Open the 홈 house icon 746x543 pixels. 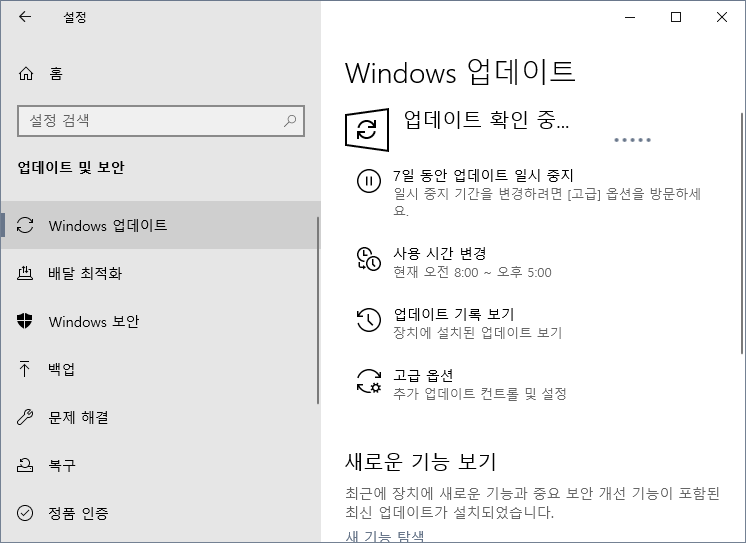point(26,73)
